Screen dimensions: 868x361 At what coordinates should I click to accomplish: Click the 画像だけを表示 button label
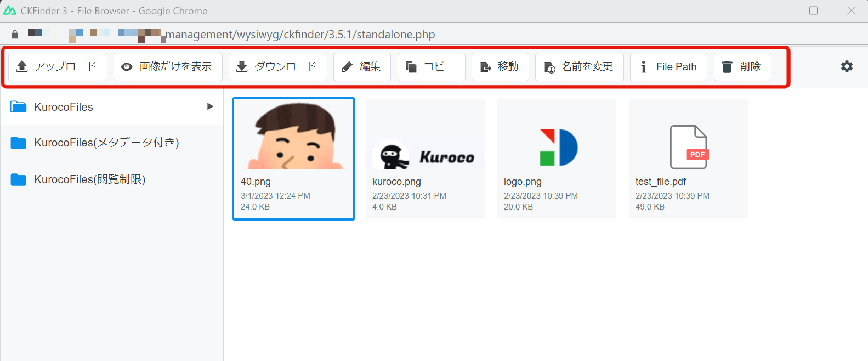(x=175, y=66)
